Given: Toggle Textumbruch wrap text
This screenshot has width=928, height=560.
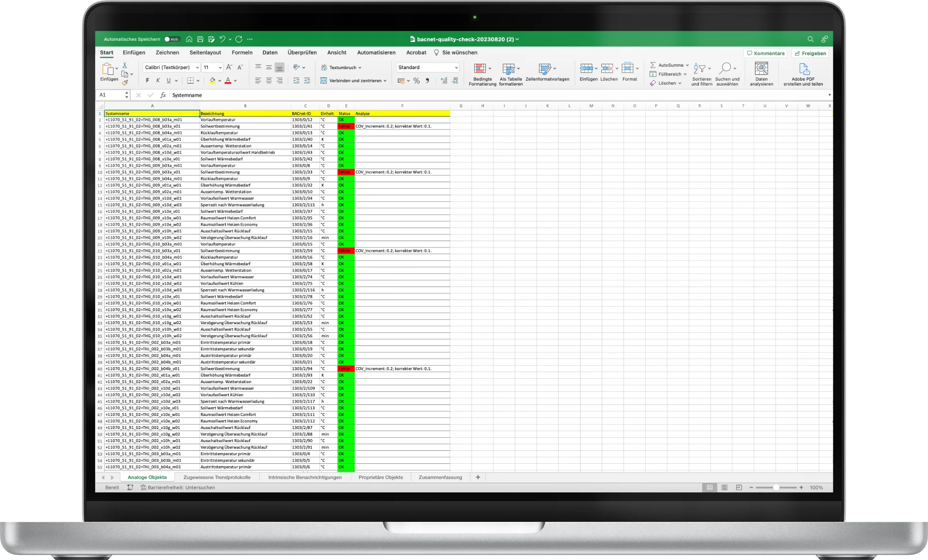Looking at the screenshot, I should [x=341, y=68].
